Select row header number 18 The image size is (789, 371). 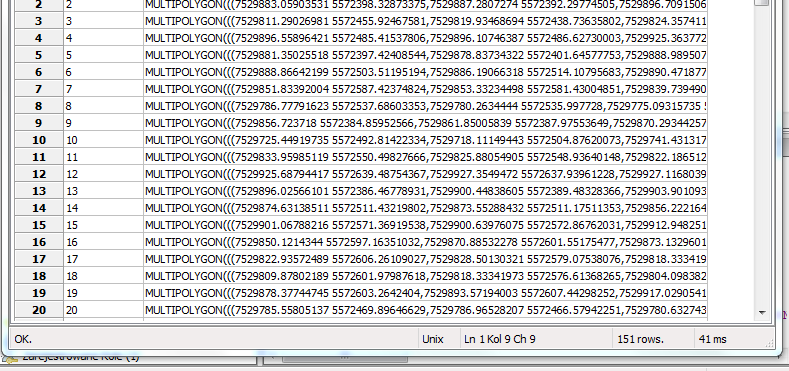pyautogui.click(x=39, y=276)
